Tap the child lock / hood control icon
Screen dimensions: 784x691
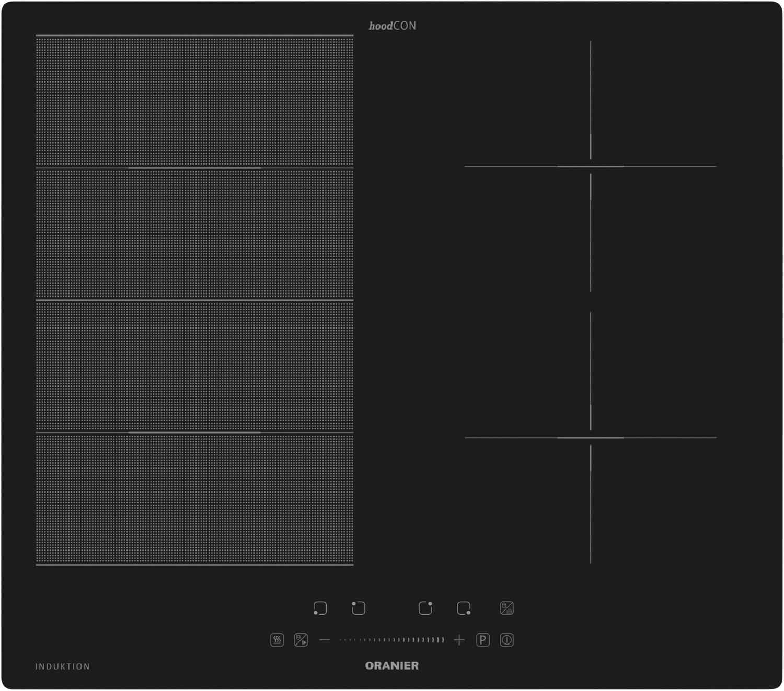[506, 608]
